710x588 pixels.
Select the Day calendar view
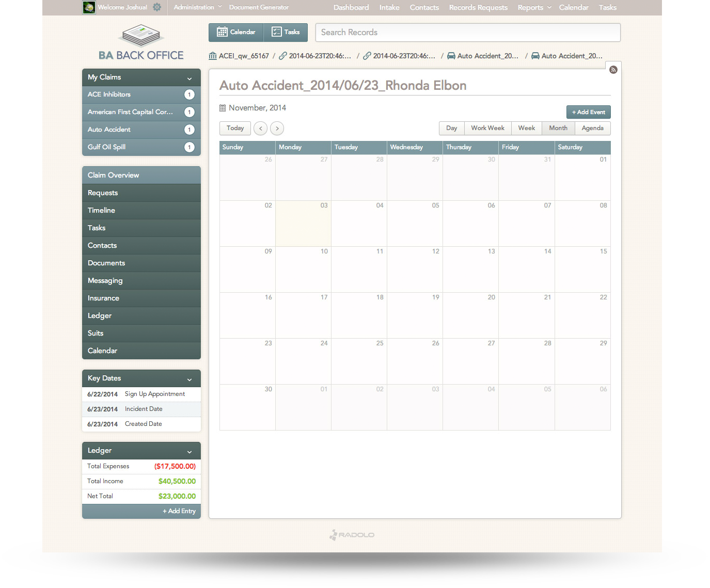click(x=451, y=128)
